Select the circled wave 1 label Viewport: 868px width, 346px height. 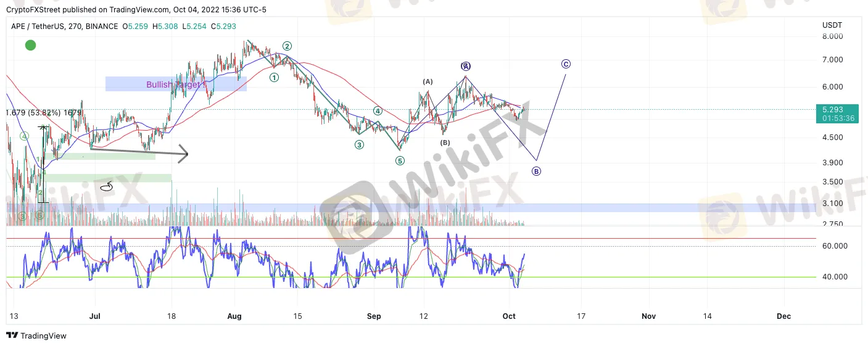(274, 77)
